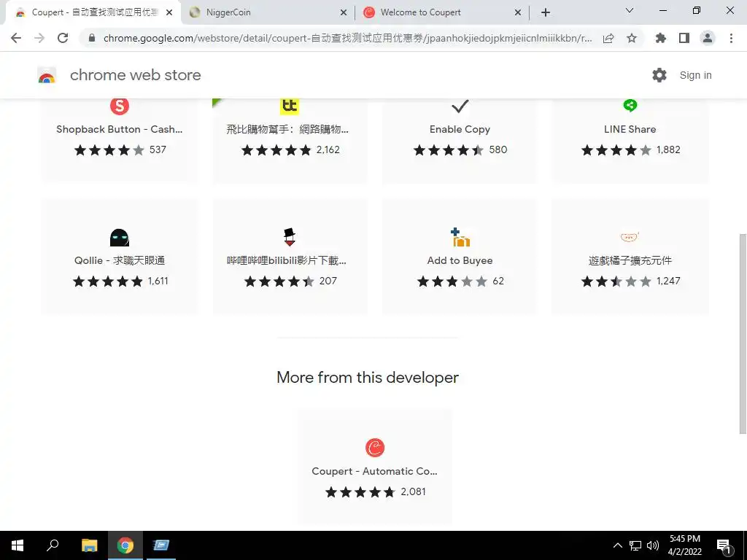Click the Chrome taskbar icon
The image size is (747, 560).
click(125, 545)
